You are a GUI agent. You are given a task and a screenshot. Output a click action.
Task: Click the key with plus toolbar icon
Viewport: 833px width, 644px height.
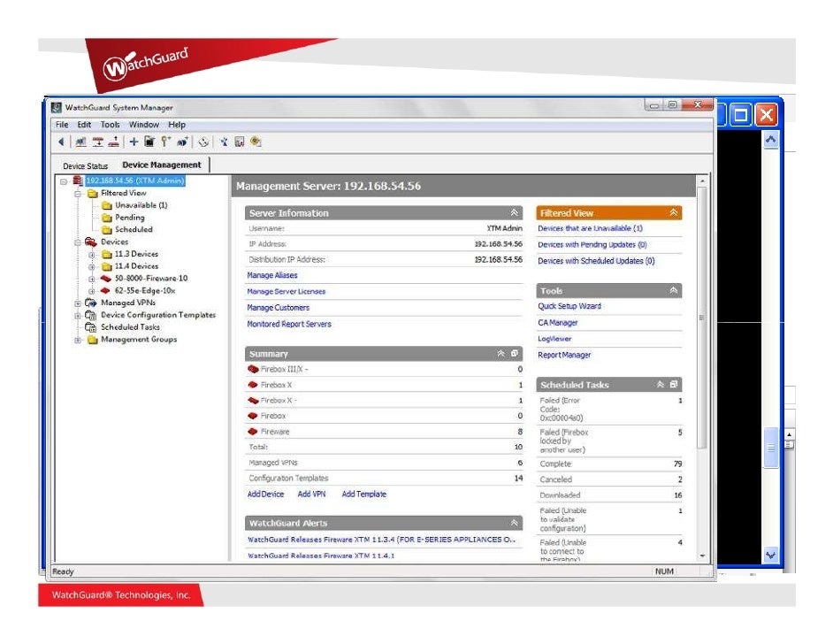[165, 142]
